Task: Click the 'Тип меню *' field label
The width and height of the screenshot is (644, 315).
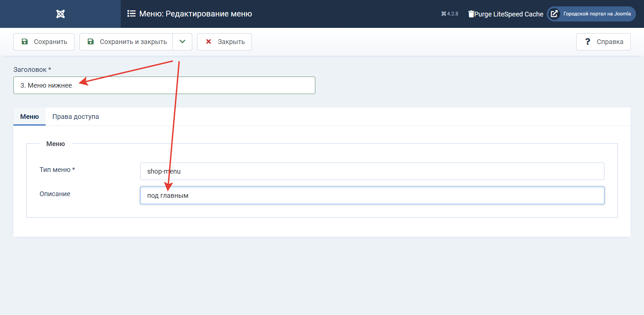Action: (57, 170)
